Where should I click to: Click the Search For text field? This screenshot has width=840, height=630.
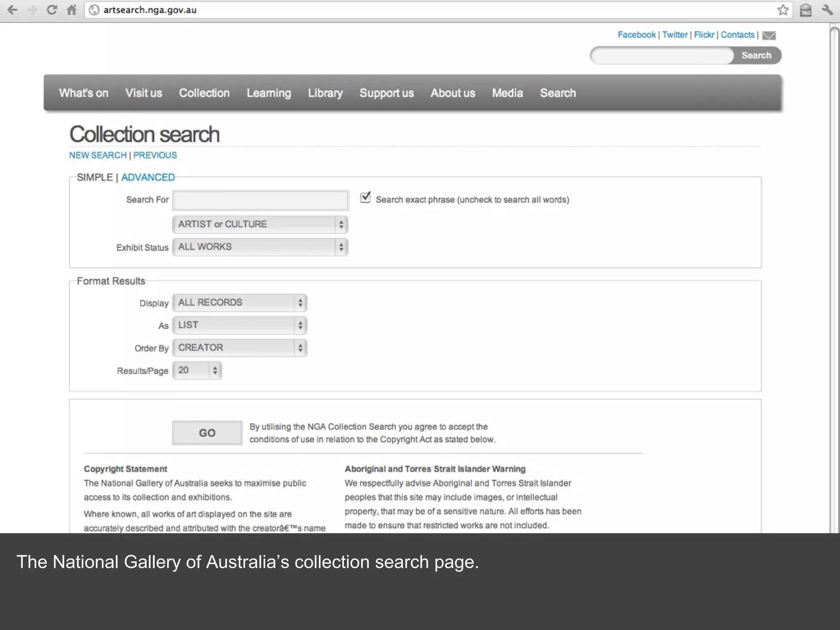[260, 200]
